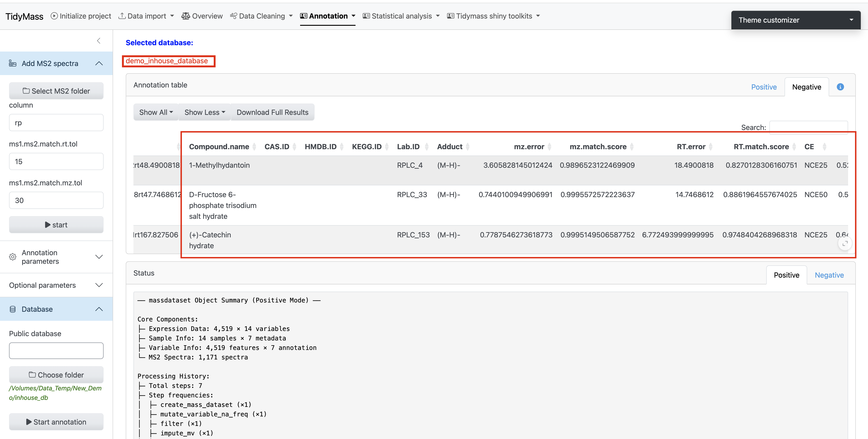The image size is (868, 439).
Task: Click the table Search box
Action: coord(808,127)
